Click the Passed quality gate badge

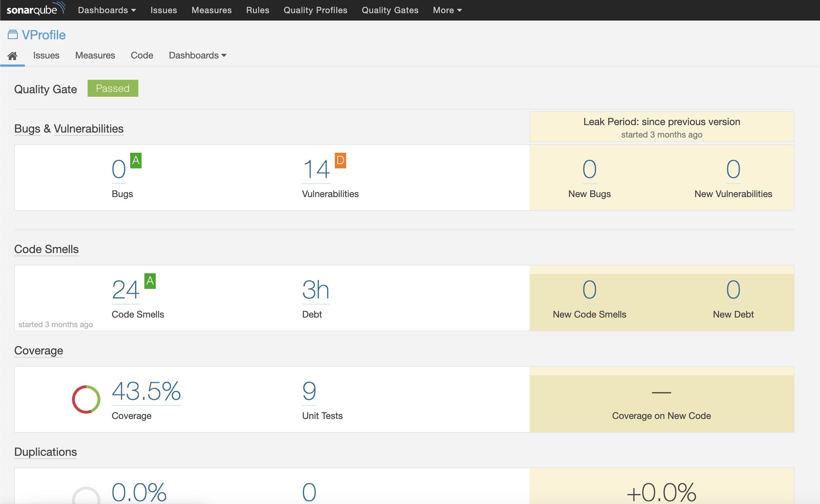point(113,88)
